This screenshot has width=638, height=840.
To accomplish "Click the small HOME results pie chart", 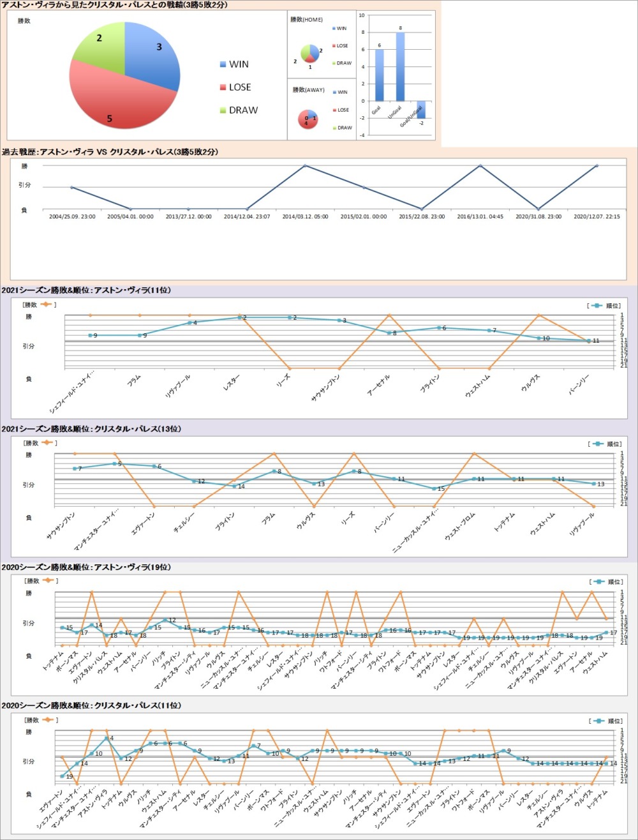I will click(310, 54).
